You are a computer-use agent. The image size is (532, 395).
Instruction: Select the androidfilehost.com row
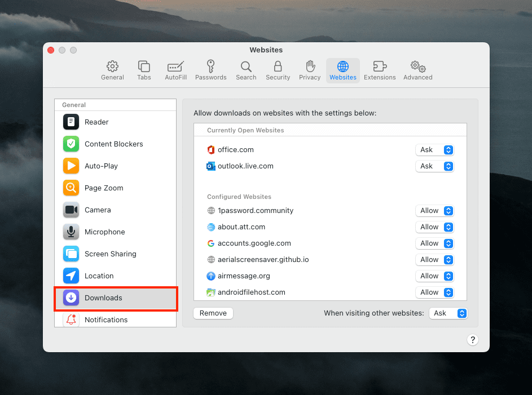point(330,292)
